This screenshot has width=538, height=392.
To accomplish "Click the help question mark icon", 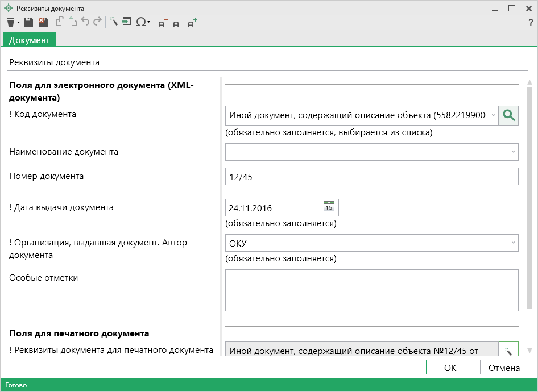I will pyautogui.click(x=530, y=23).
